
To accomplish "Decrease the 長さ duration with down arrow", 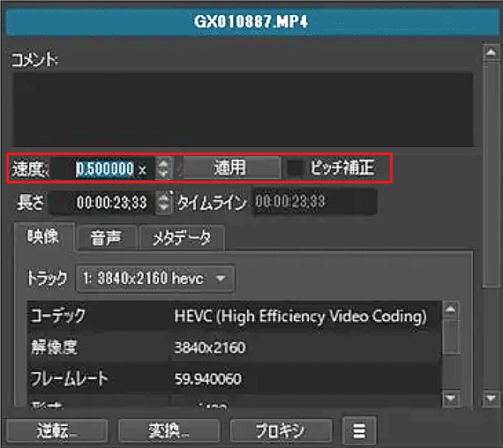I will point(164,208).
